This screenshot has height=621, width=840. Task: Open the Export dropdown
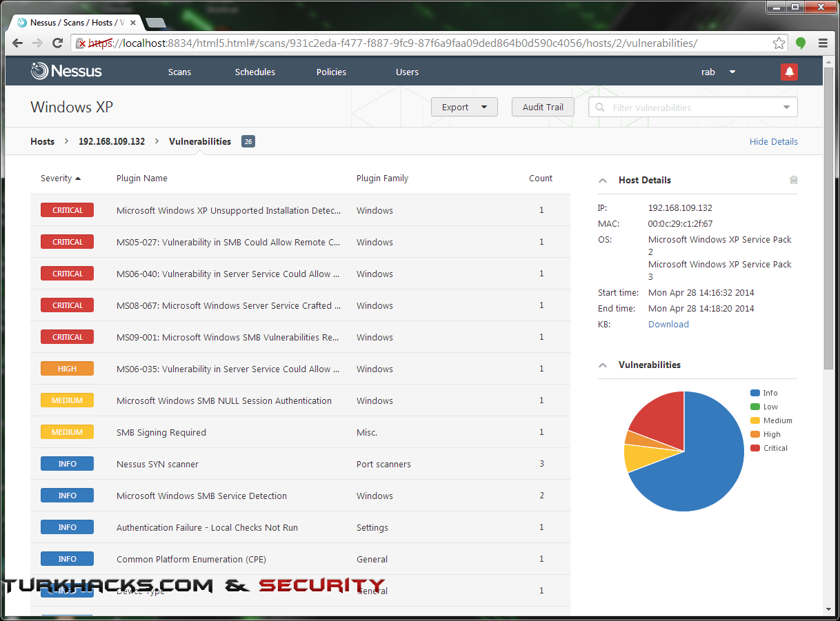464,107
